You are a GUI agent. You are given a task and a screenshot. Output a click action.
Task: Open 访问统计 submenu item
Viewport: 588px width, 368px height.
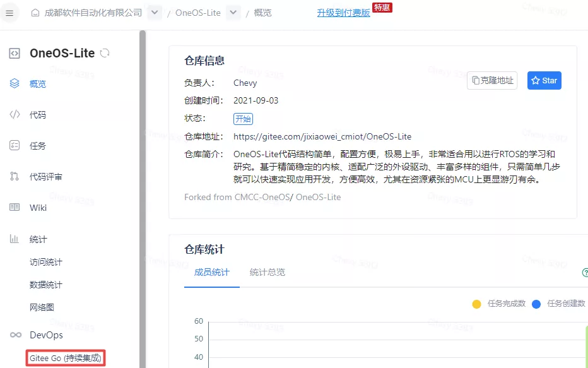point(46,262)
